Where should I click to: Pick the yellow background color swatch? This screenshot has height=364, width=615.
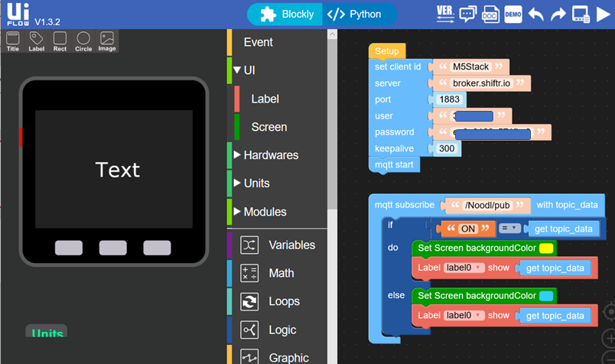546,248
